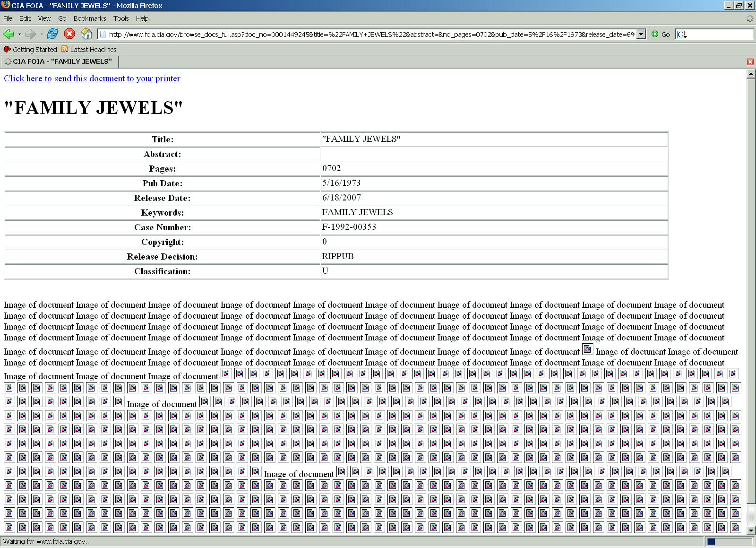
Task: Expand the Back button history dropdown
Action: click(19, 34)
